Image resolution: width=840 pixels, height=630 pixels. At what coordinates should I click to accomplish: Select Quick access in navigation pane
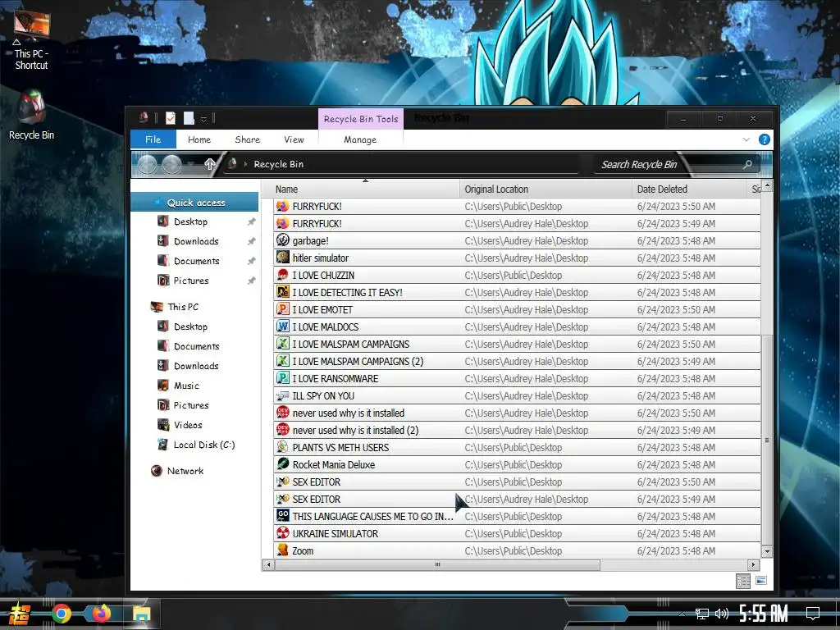[x=195, y=203]
